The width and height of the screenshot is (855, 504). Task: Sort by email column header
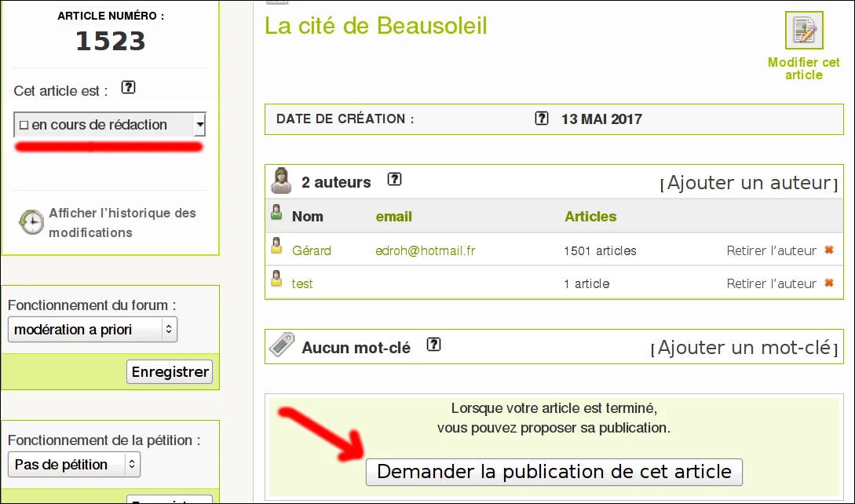point(393,217)
